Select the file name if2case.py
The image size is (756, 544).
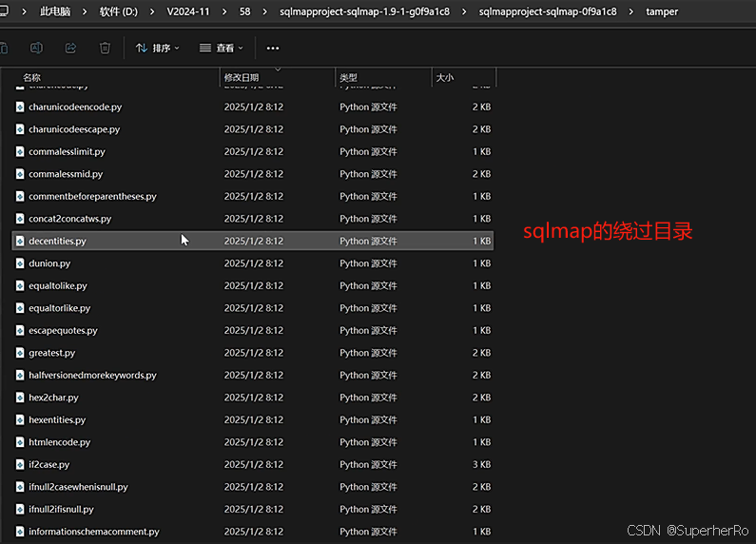pyautogui.click(x=49, y=465)
